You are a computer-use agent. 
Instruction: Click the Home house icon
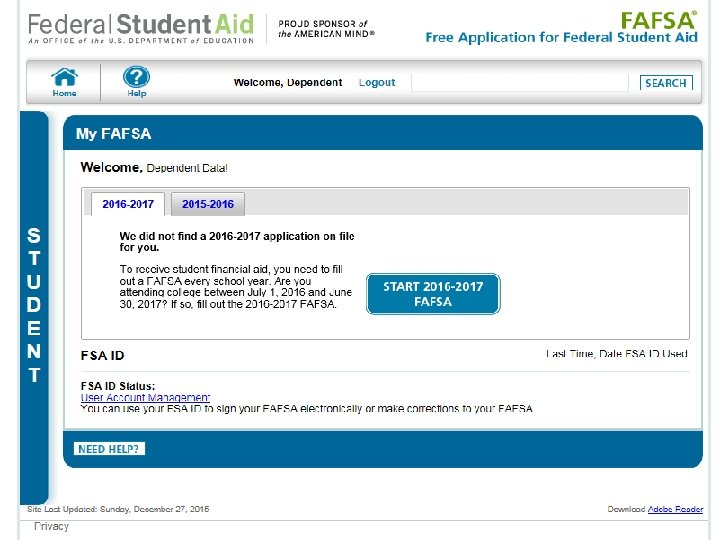pos(65,80)
